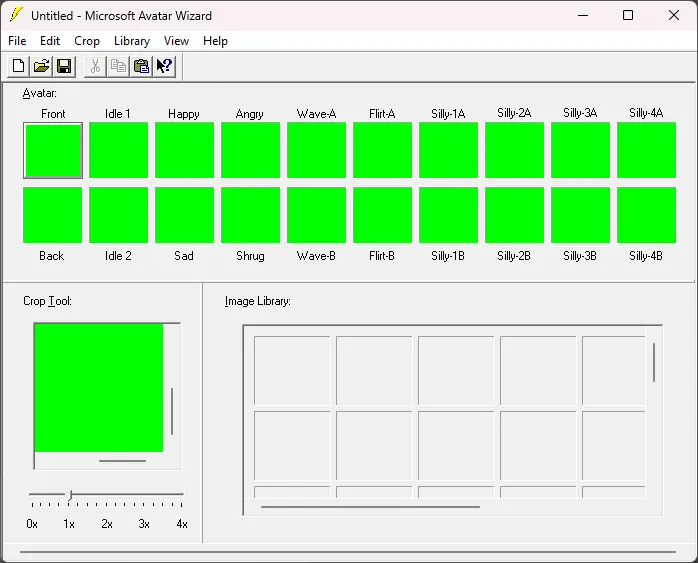Select the Happy avatar thumbnail
The width and height of the screenshot is (698, 563).
pyautogui.click(x=184, y=150)
